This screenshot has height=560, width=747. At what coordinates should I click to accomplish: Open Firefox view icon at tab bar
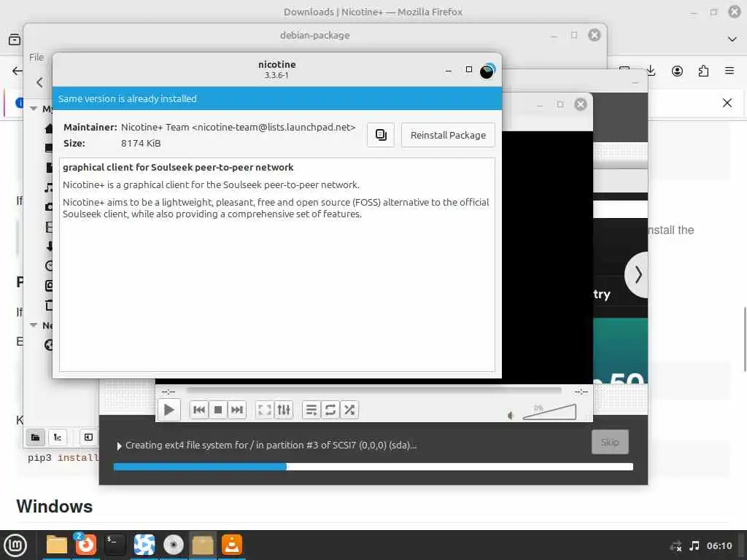[x=15, y=39]
